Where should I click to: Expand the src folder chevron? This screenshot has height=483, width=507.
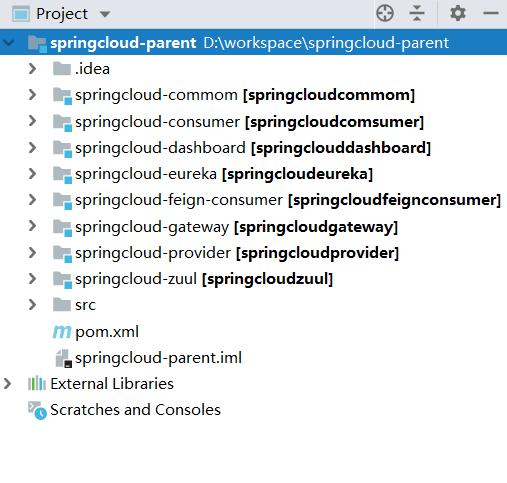(x=32, y=305)
